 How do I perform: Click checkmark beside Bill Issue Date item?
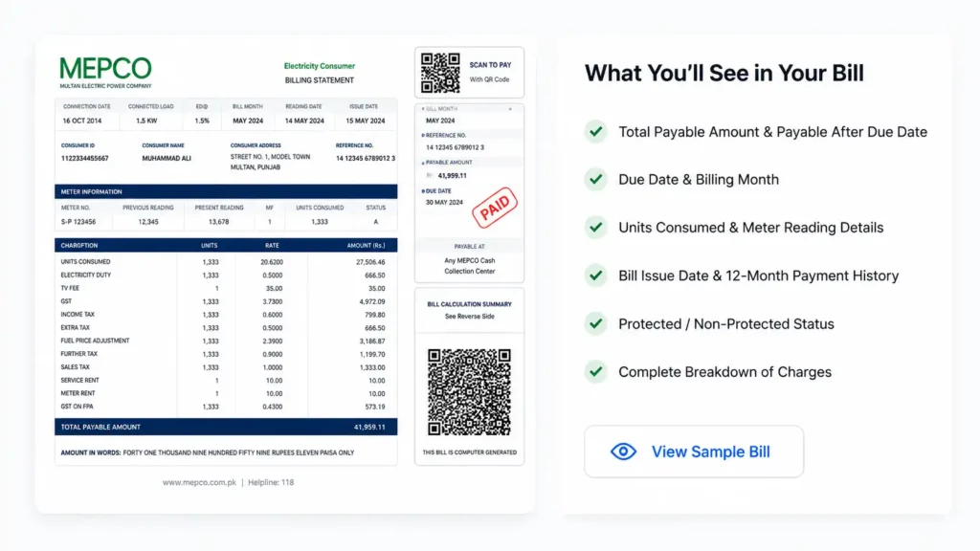(596, 275)
